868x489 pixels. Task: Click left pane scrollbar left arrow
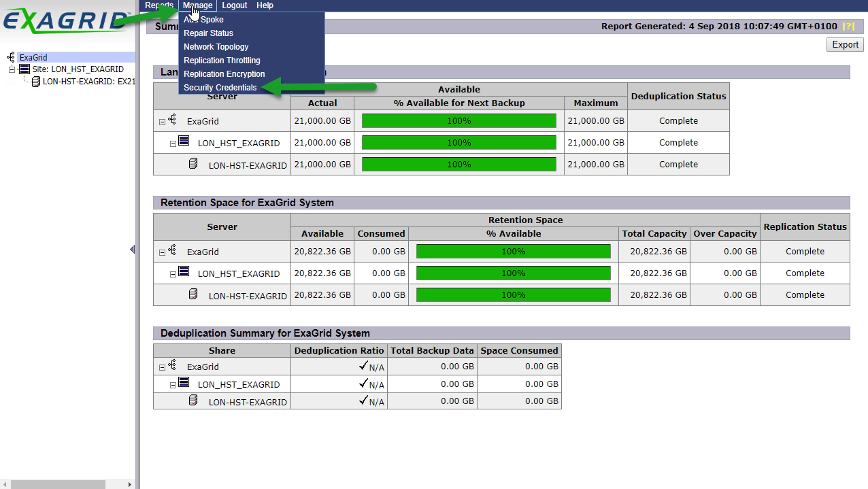4,484
